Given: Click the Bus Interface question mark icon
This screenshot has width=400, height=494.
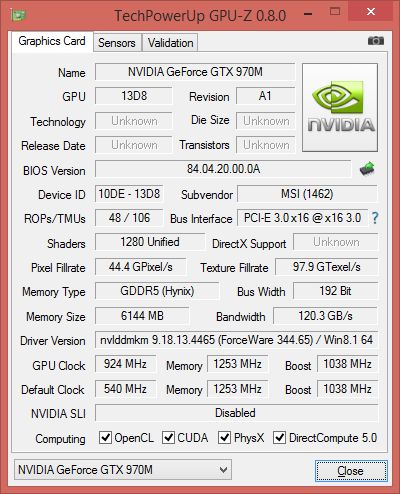Looking at the screenshot, I should pos(375,218).
